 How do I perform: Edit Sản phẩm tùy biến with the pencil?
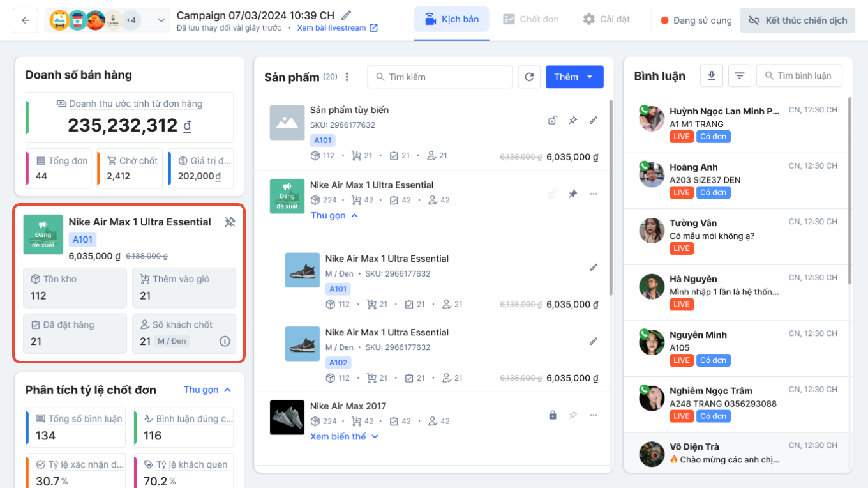pos(594,120)
